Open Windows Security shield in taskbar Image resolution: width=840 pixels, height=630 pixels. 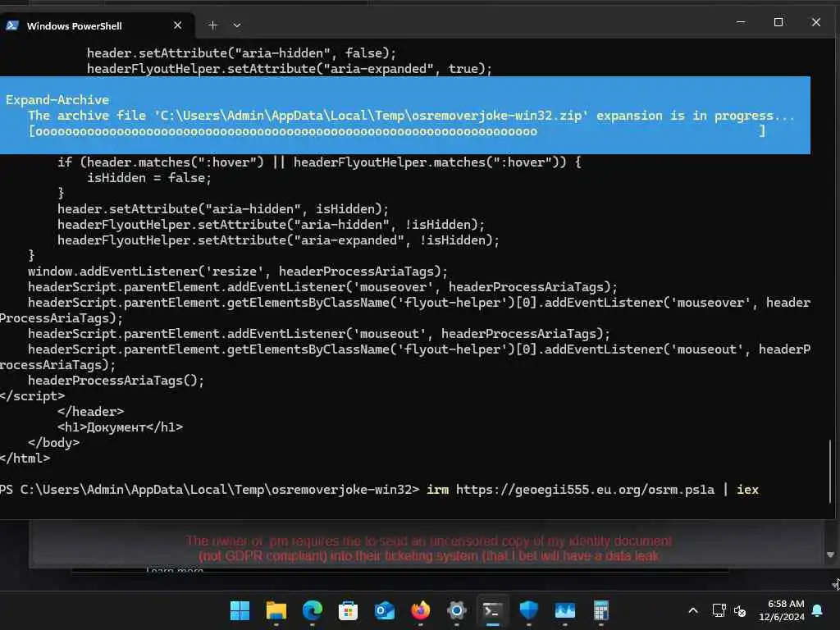(529, 610)
